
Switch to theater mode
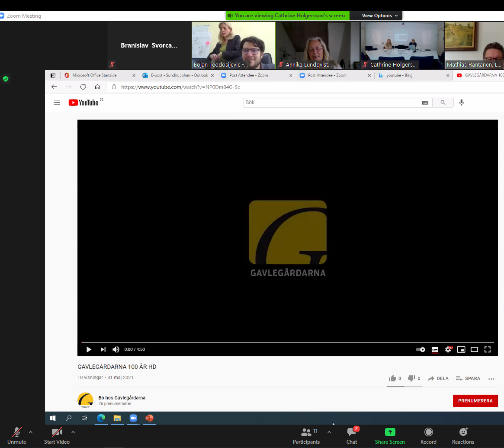point(475,349)
